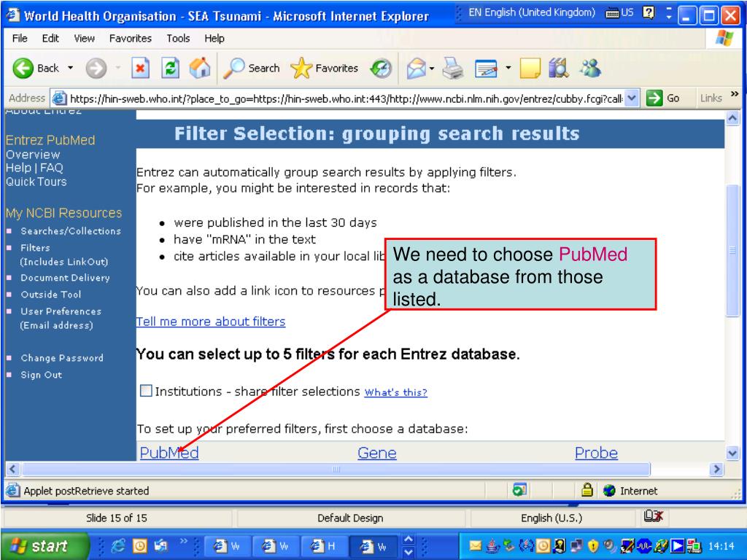
Task: Choose the Probe database link
Action: [x=596, y=452]
